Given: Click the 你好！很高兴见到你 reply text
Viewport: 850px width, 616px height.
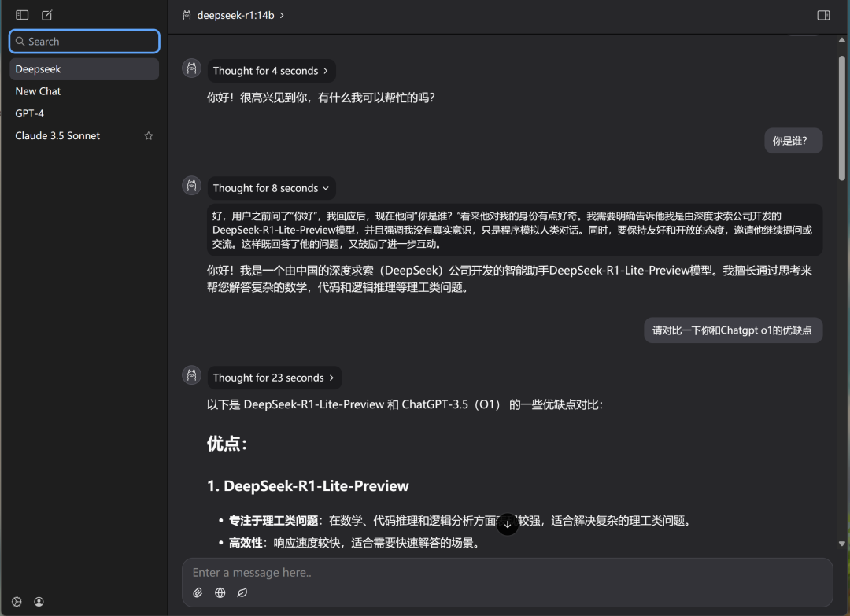Looking at the screenshot, I should 320,98.
